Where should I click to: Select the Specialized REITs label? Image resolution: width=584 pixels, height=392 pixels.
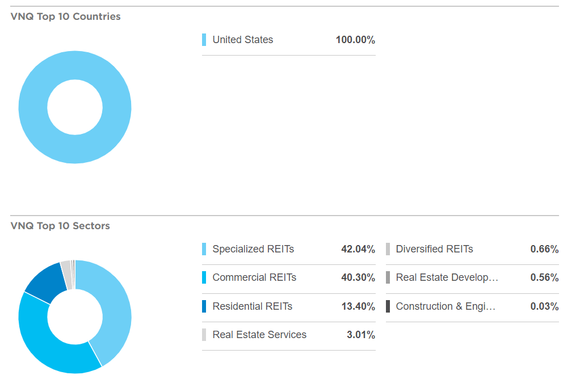253,249
